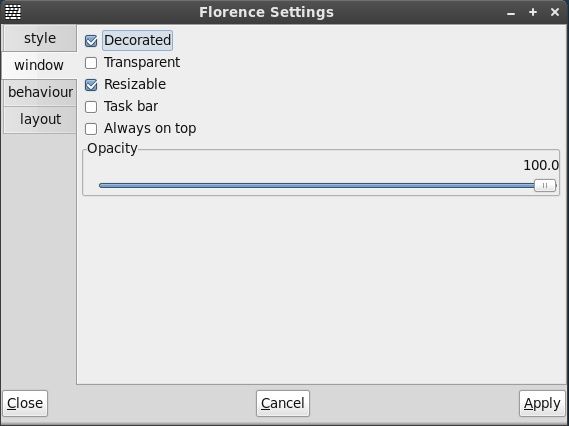Close window using the title bar X

tap(554, 12)
